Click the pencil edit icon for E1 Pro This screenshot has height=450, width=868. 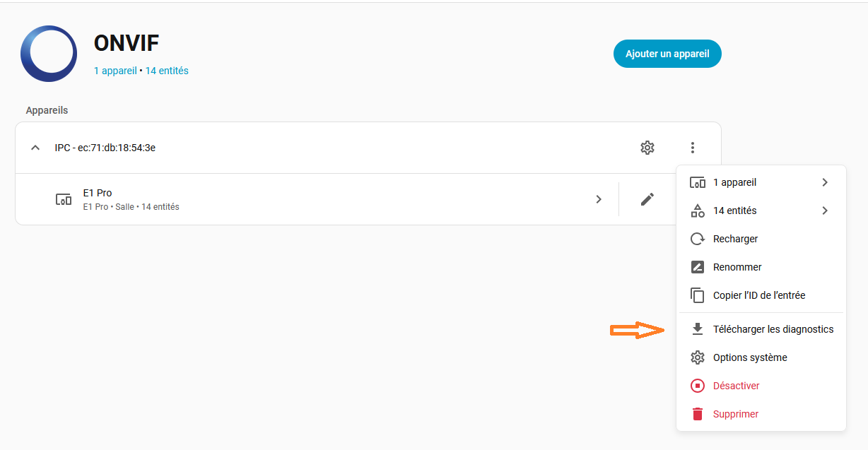647,199
